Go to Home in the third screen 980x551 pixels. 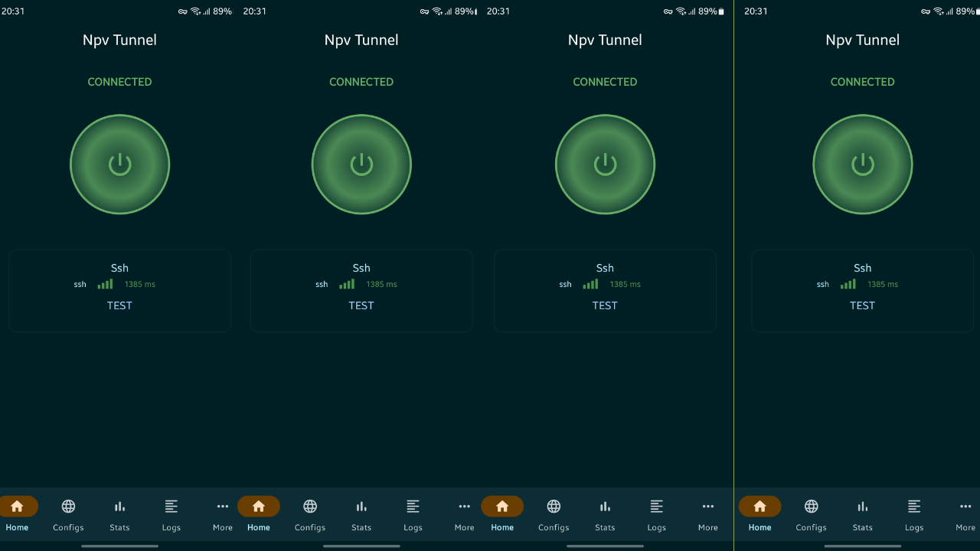[502, 513]
